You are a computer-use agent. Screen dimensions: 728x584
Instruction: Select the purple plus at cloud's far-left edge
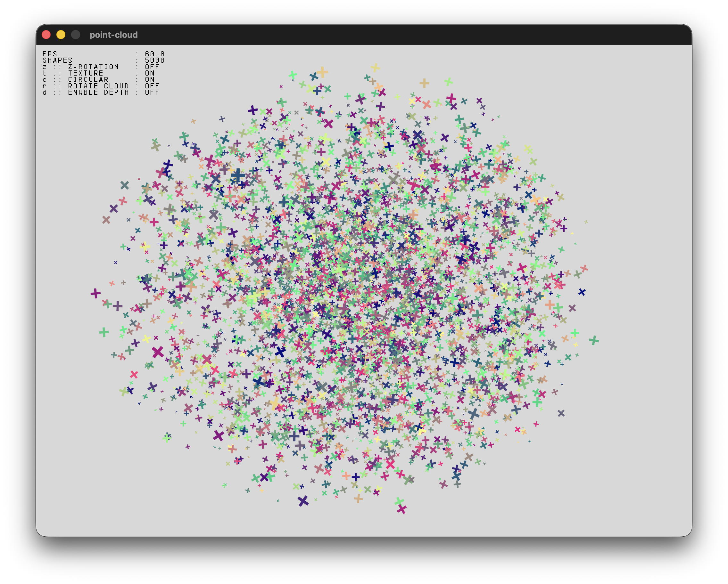point(95,293)
